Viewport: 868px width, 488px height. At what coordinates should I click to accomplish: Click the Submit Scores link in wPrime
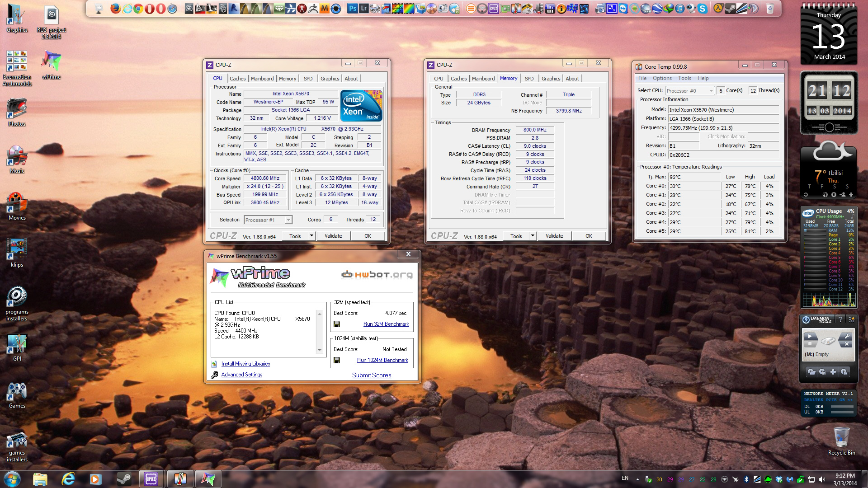tap(372, 375)
